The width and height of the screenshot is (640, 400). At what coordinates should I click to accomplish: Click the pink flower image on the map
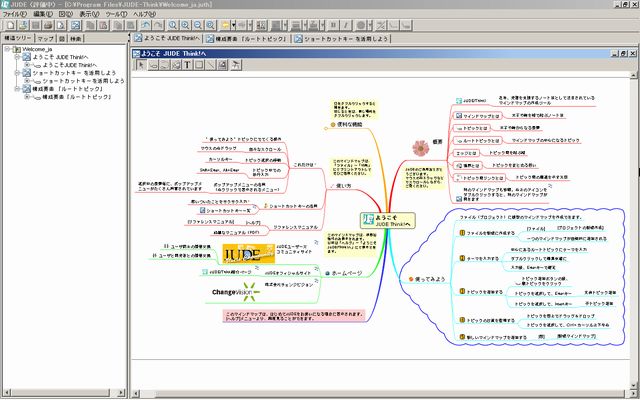pyautogui.click(x=420, y=148)
